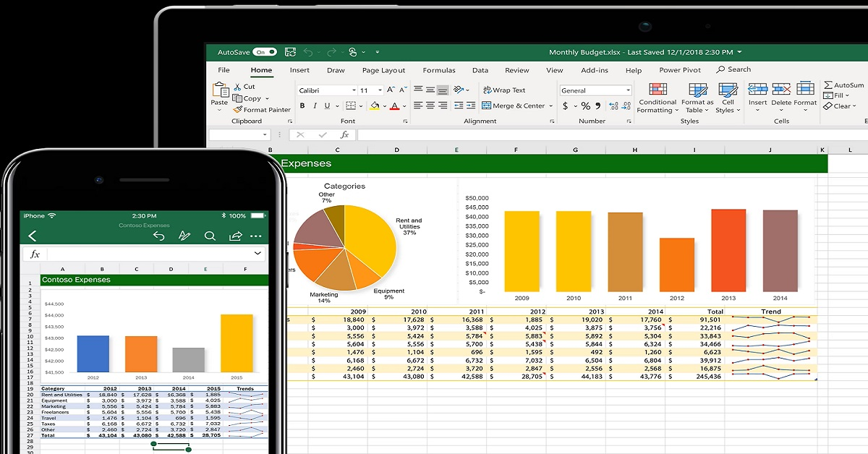This screenshot has width=868, height=454.
Task: Tap the share icon on the phone
Action: [235, 236]
